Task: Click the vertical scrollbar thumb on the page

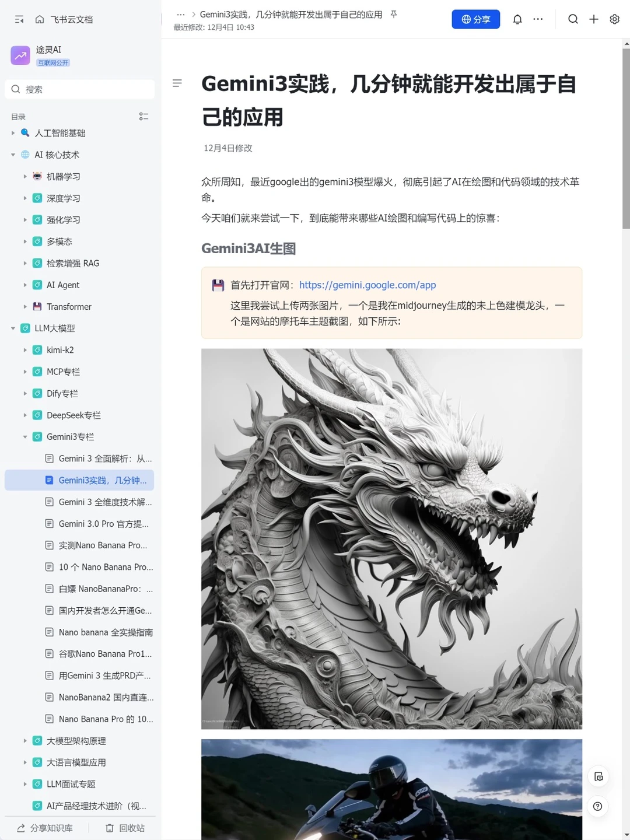Action: 626,138
